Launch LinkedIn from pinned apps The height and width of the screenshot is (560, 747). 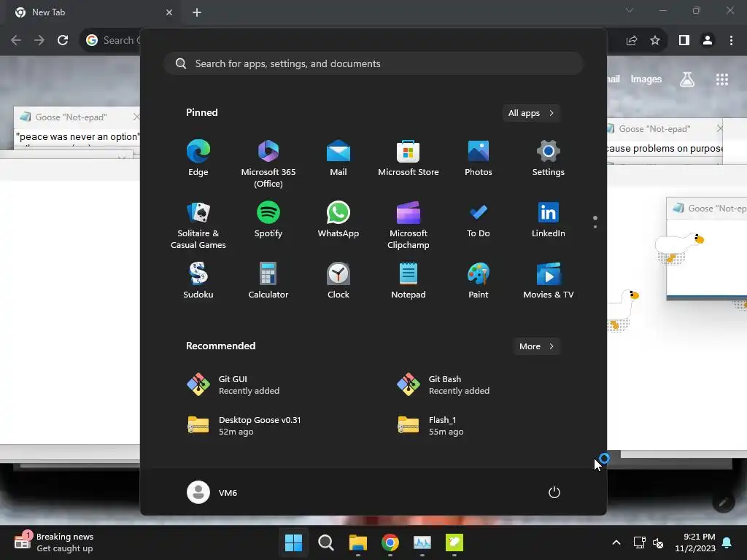click(549, 219)
